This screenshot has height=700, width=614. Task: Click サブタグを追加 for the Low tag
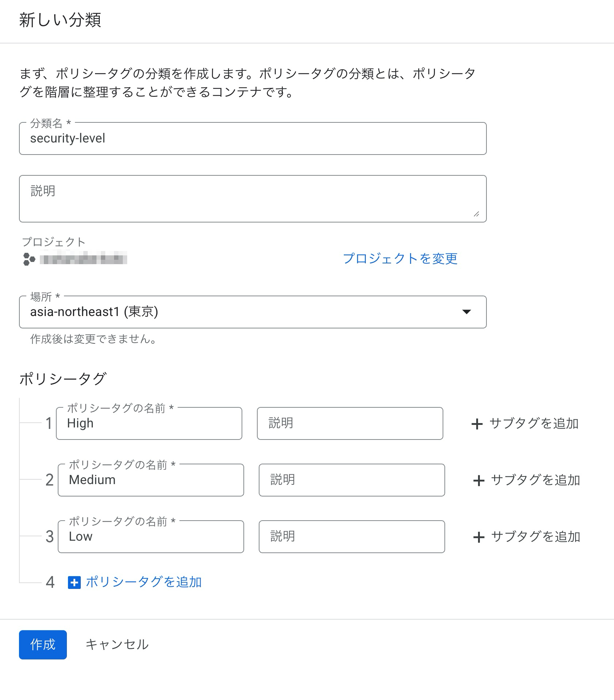click(527, 537)
